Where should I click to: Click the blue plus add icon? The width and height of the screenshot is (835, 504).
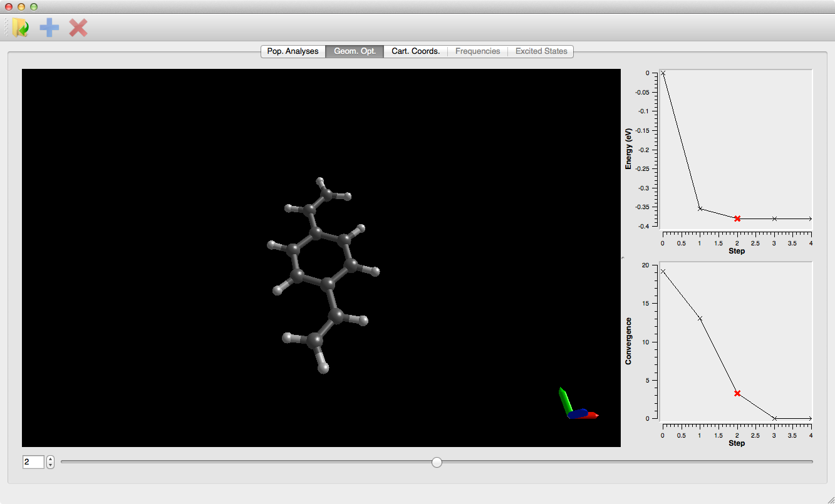pyautogui.click(x=49, y=28)
